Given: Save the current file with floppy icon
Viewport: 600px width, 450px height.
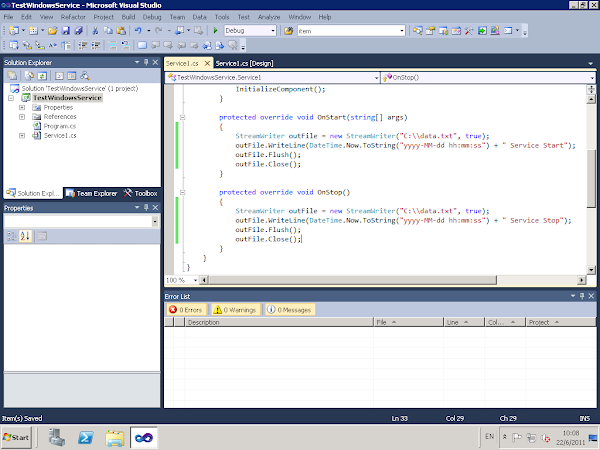Looking at the screenshot, I should click(66, 31).
